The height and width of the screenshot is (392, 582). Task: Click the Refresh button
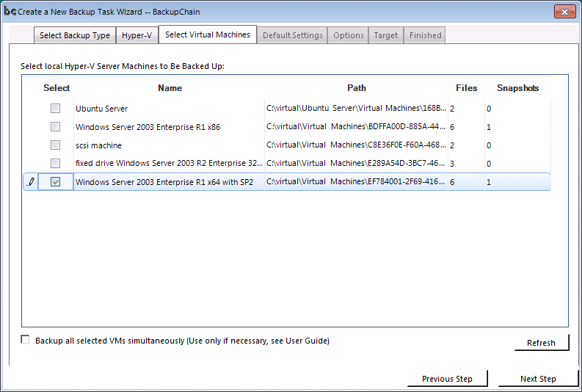pos(541,343)
